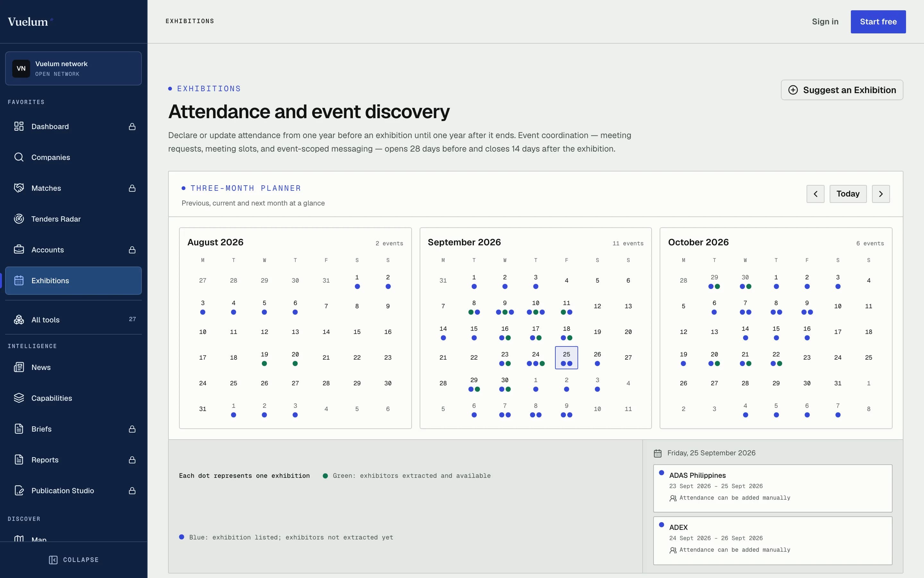The image size is (924, 578).
Task: Go to next month with right chevron
Action: click(x=881, y=194)
